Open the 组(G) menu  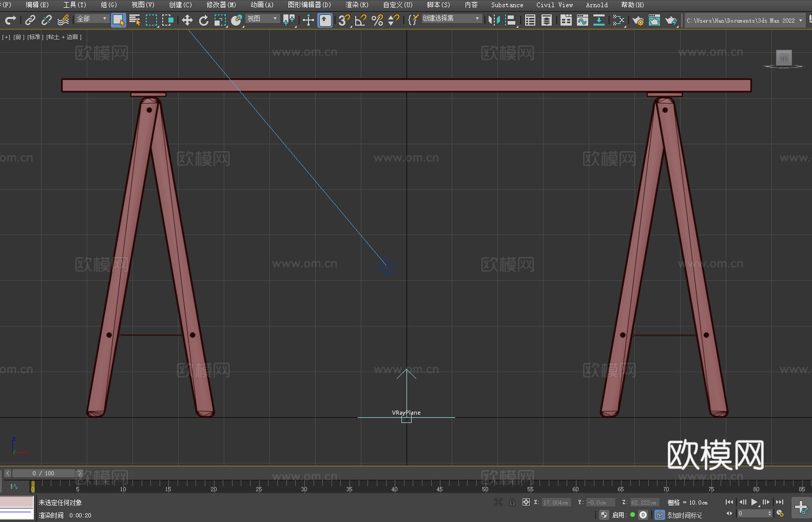coord(108,5)
